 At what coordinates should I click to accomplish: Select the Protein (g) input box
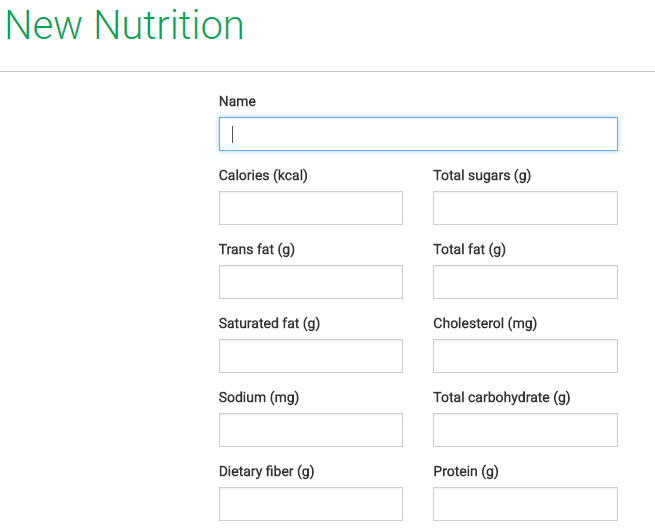[x=525, y=504]
